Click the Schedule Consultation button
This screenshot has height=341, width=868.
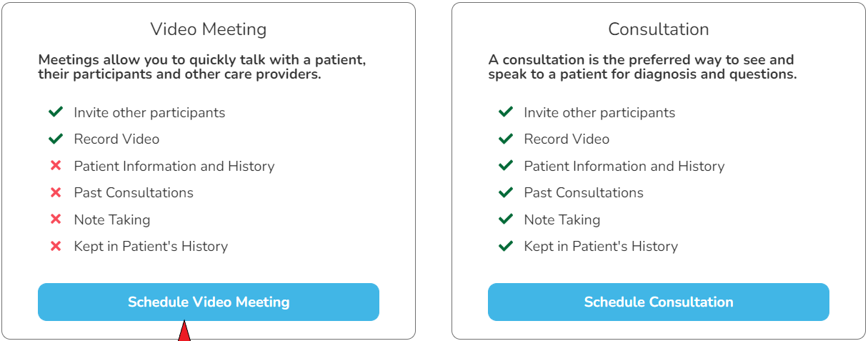coord(658,302)
